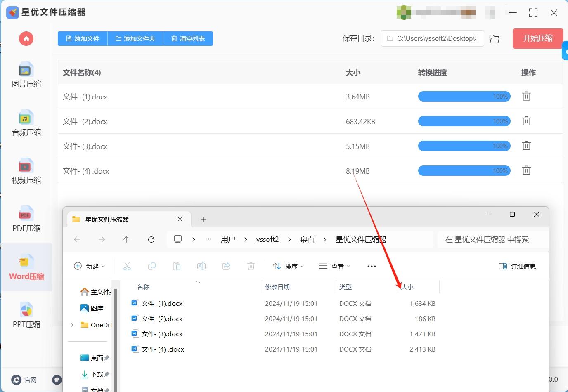Click the progress bar for 文件- (3).docx

click(464, 146)
